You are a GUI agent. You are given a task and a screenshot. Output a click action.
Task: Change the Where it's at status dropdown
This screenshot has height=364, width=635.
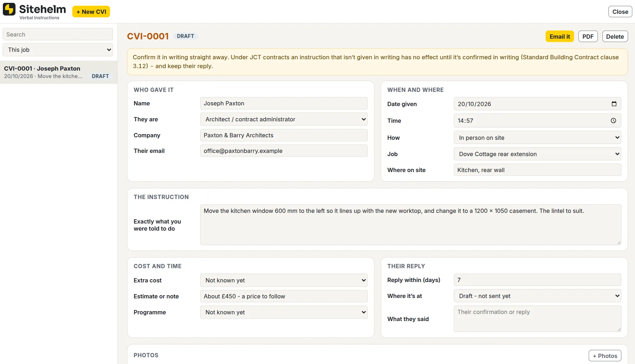pyautogui.click(x=537, y=296)
